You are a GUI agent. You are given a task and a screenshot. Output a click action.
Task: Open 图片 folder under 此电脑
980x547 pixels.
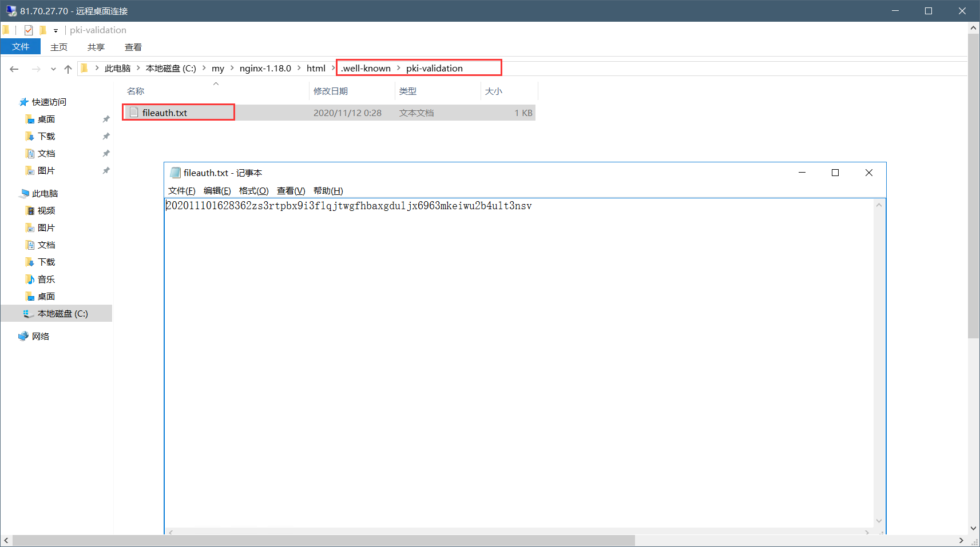coord(46,227)
